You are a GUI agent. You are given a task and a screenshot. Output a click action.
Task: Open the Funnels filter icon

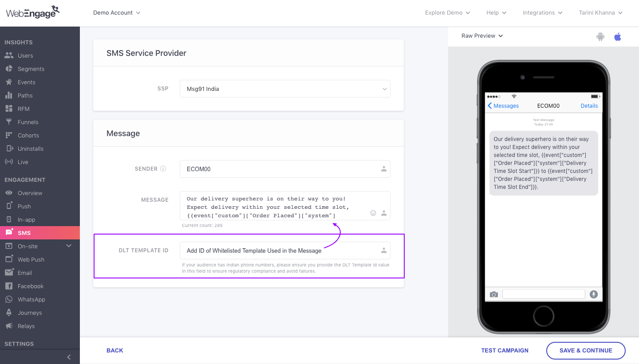[x=9, y=122]
